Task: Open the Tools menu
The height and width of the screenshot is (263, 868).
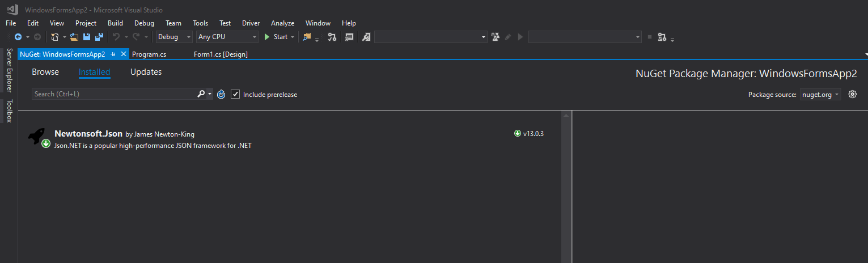Action: [x=200, y=23]
